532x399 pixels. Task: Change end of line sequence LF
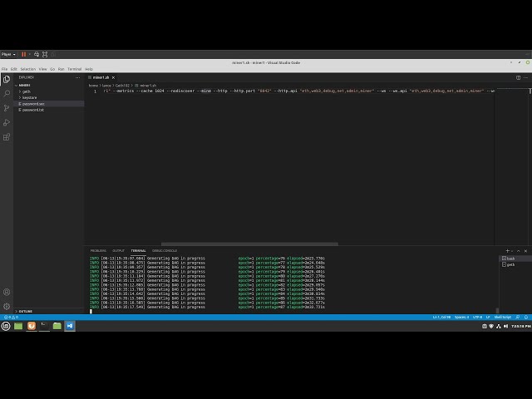click(x=488, y=318)
